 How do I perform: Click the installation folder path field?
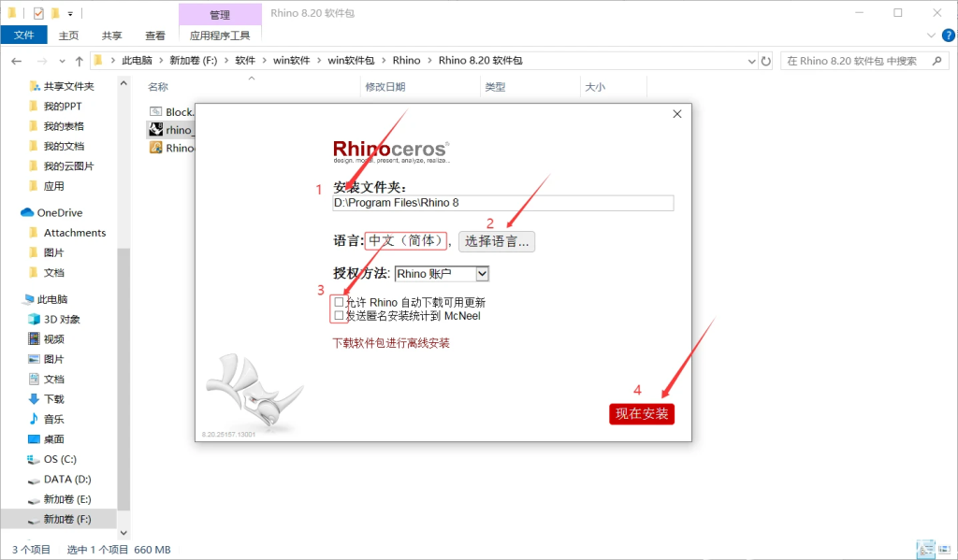pos(502,203)
